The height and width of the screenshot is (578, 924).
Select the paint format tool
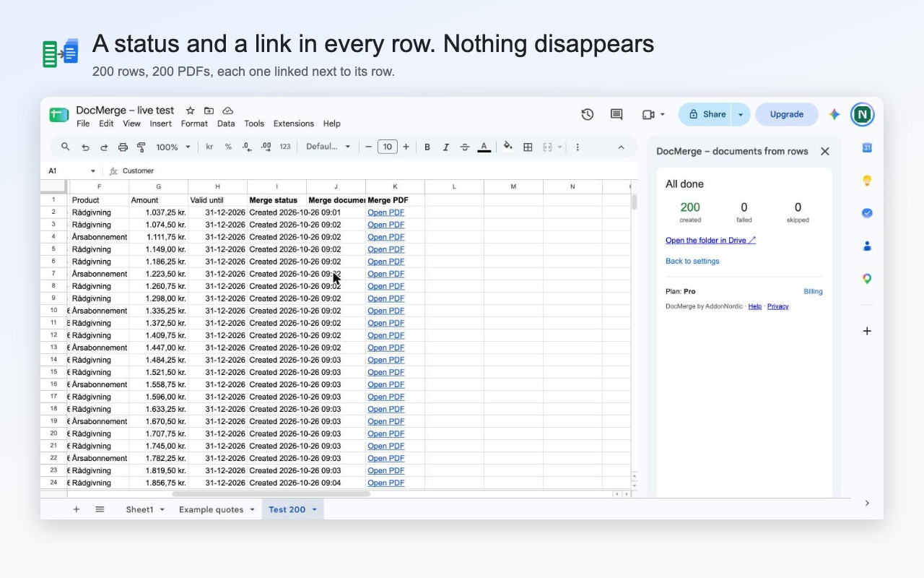tap(141, 147)
